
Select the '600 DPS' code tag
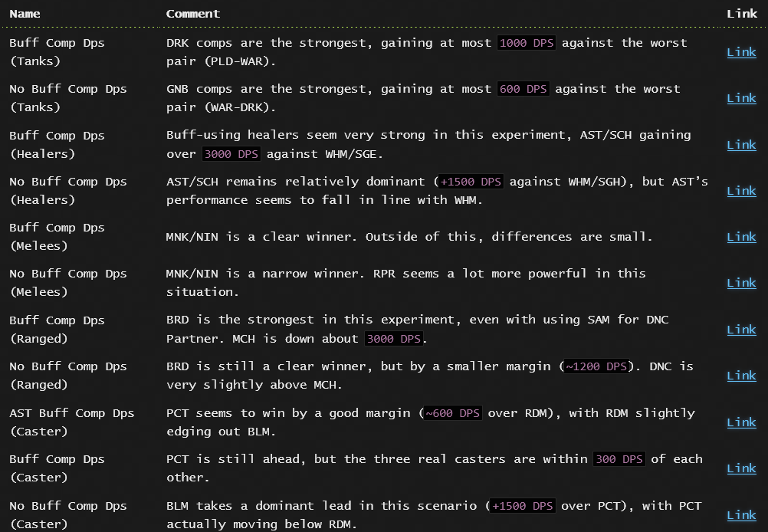pos(523,89)
